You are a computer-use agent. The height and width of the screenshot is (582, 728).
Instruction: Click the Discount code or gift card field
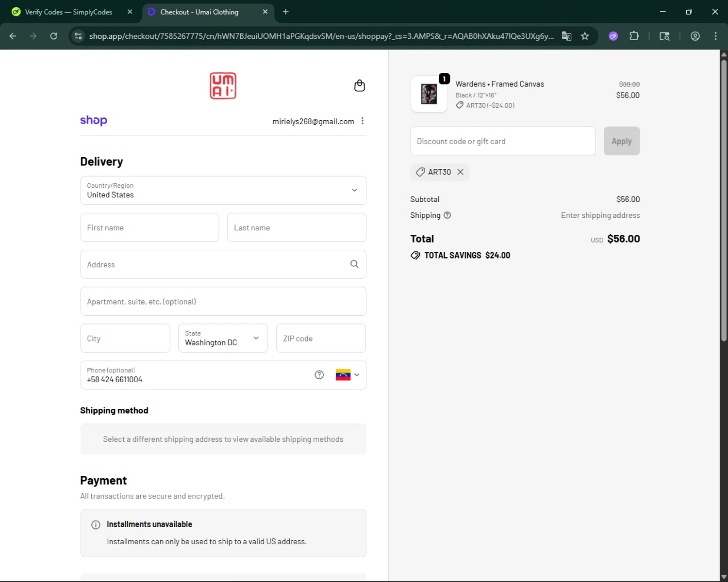pos(503,141)
